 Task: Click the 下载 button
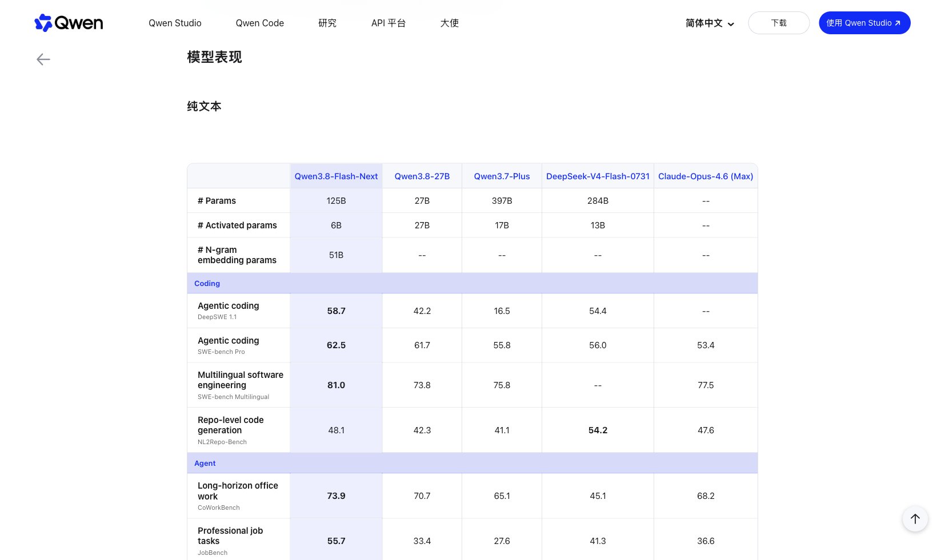779,23
